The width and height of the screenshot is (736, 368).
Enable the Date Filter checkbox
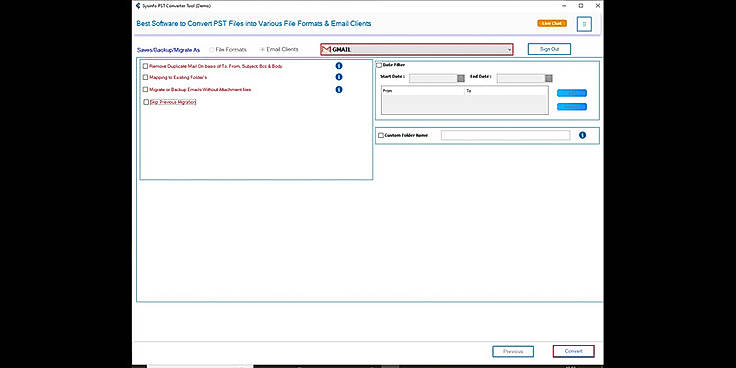point(380,65)
